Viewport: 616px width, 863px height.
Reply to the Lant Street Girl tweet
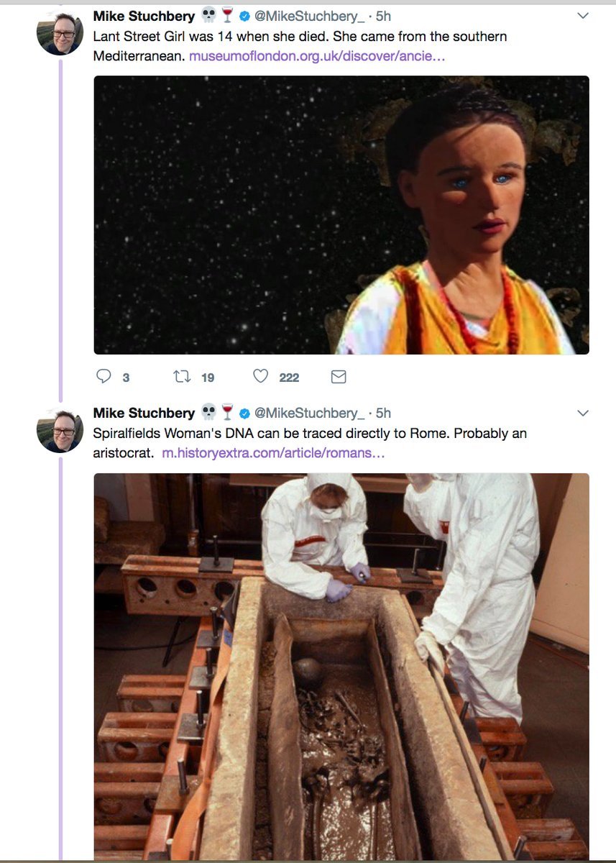(104, 377)
